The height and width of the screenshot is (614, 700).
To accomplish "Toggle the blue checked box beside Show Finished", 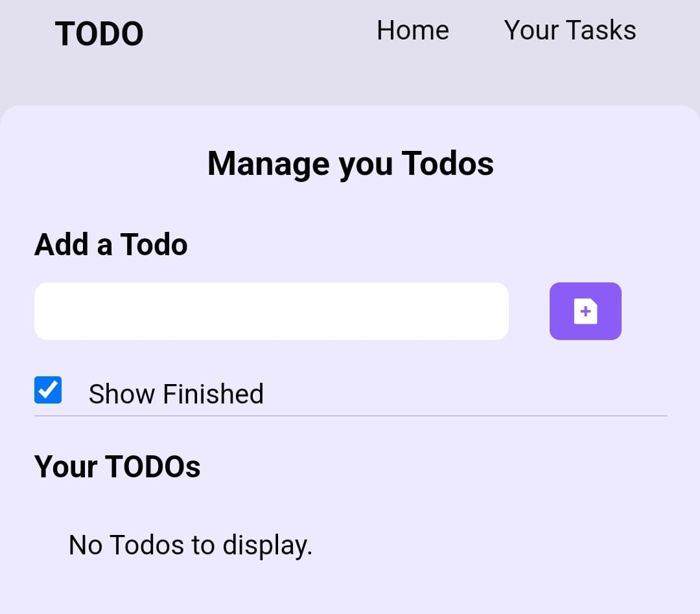I will point(48,391).
